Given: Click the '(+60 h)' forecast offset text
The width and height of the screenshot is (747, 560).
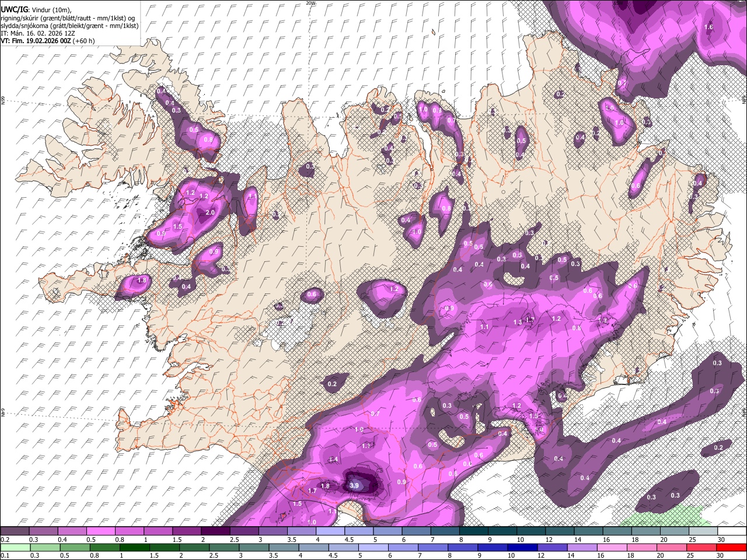Looking at the screenshot, I should (x=83, y=41).
